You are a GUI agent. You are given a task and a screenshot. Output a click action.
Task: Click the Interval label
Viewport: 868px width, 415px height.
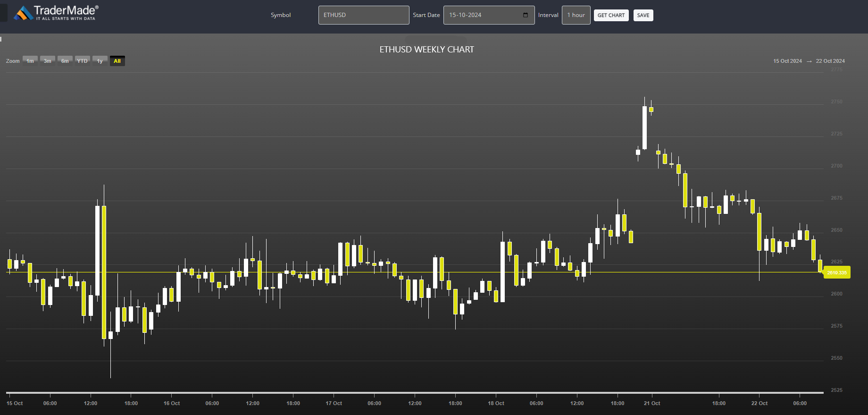548,15
